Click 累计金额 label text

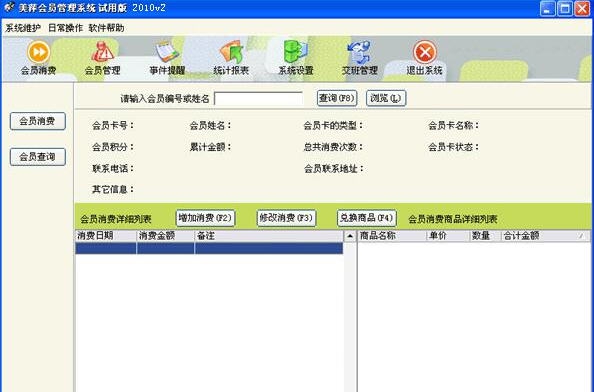coord(211,147)
